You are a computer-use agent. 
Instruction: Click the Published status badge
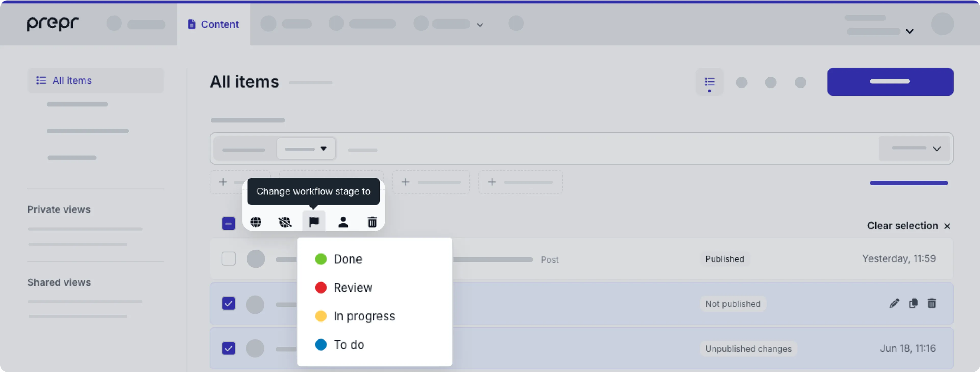click(724, 259)
